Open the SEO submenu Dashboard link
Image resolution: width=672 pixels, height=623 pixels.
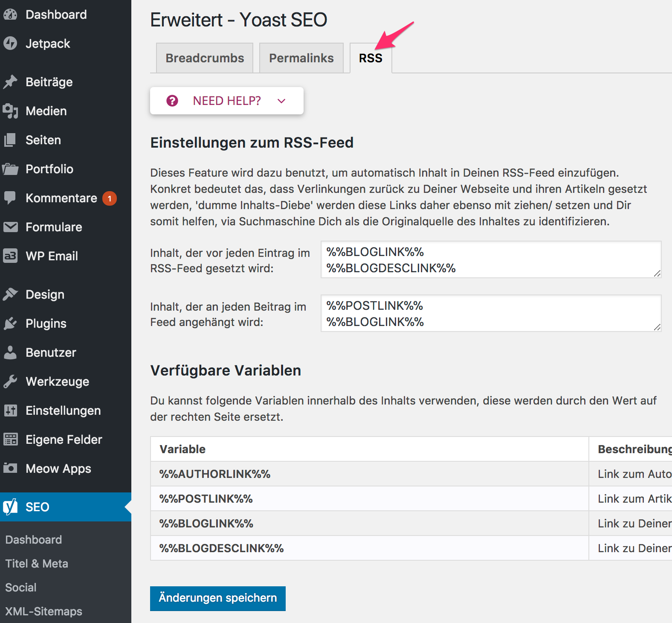click(34, 540)
